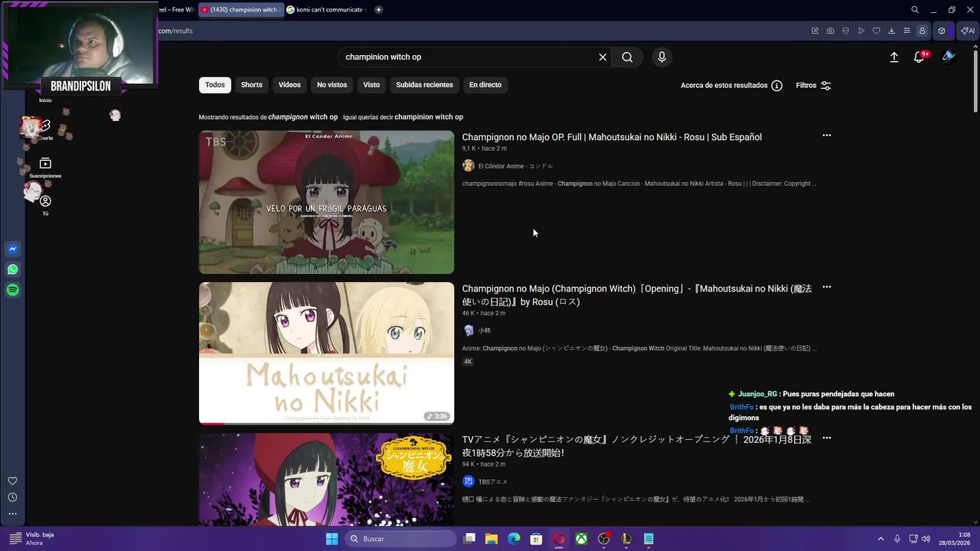This screenshot has width=980, height=551.
Task: Click the YouTube create upload arrow icon
Action: pos(893,57)
